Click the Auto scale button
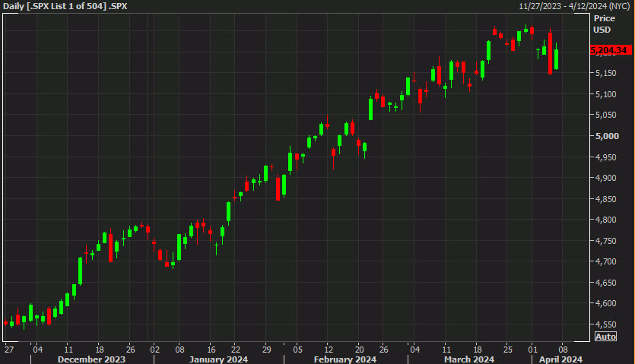Viewport: 635px width, 364px height. click(605, 337)
